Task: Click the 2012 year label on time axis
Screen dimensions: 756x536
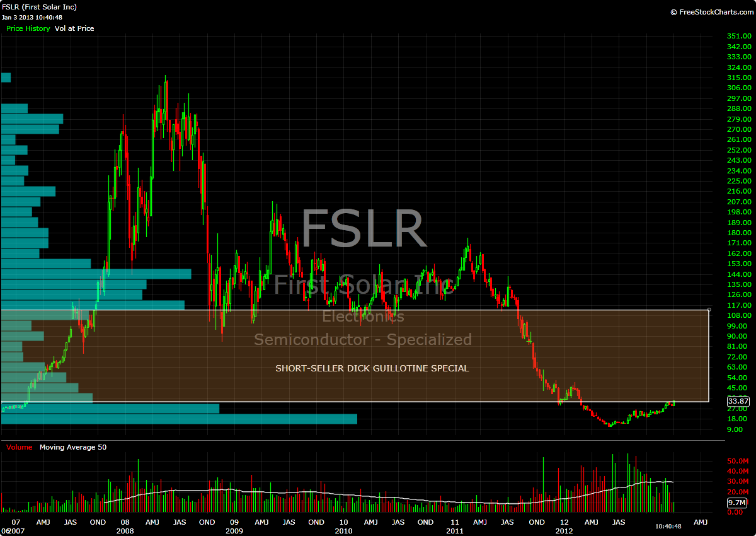Action: point(564,531)
